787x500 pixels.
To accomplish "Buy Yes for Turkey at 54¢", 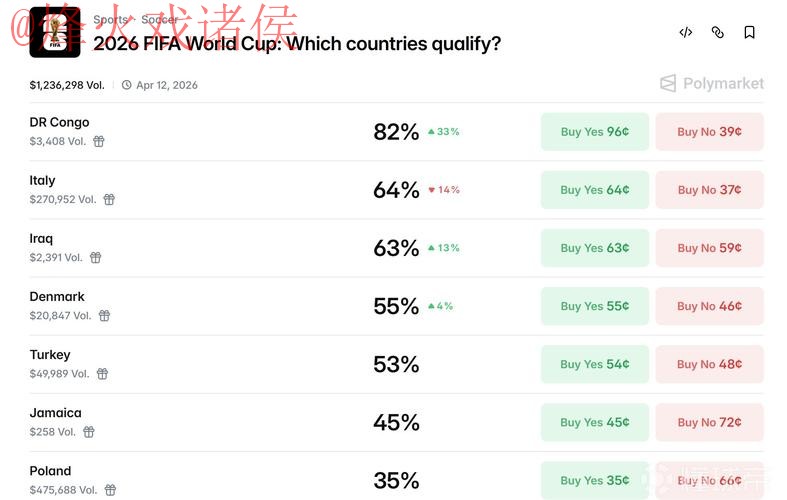I will (x=595, y=364).
